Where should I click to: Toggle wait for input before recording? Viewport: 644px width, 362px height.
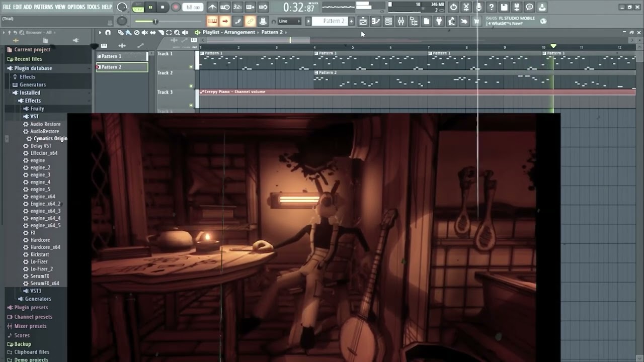(225, 7)
